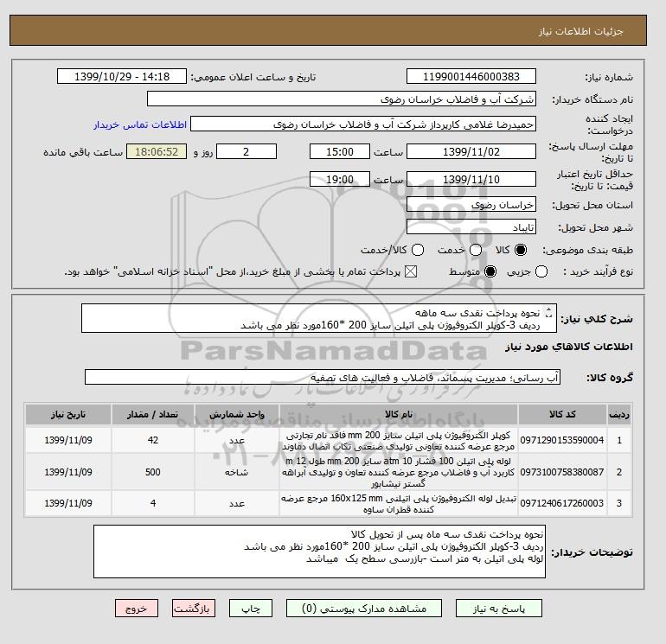The height and width of the screenshot is (644, 666).
Task: Click the ردیف column header
Action: pyautogui.click(x=618, y=414)
